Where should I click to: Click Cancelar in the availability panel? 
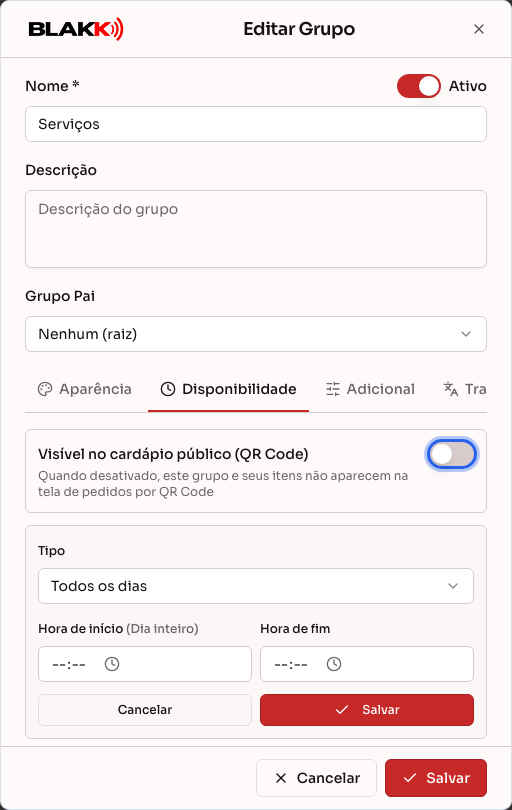145,710
